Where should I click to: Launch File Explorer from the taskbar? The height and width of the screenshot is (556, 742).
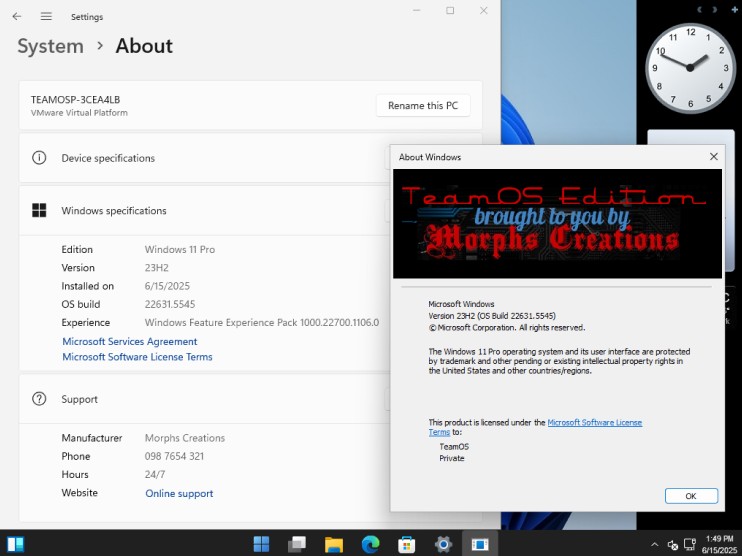pos(334,544)
